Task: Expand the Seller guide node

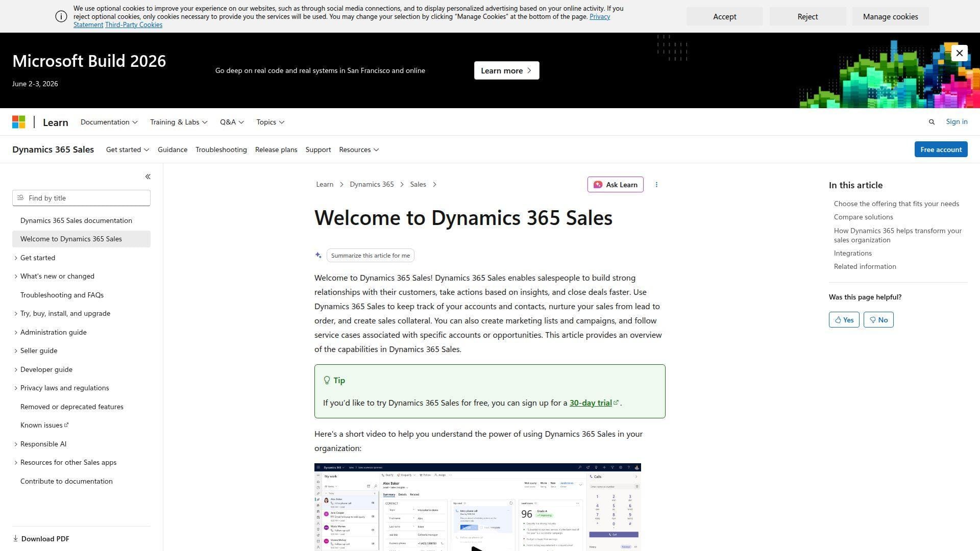Action: tap(16, 350)
